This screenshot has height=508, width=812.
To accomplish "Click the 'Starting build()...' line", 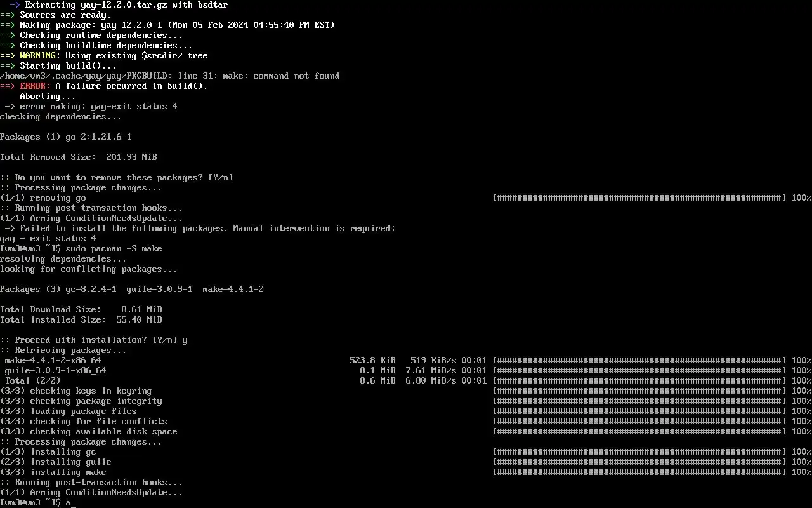I will (x=58, y=65).
